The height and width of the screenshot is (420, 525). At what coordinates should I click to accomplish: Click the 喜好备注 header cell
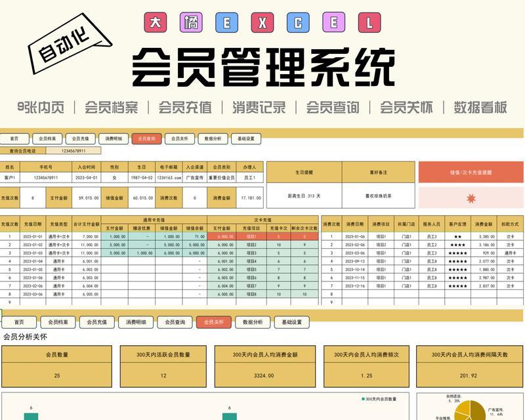[379, 172]
